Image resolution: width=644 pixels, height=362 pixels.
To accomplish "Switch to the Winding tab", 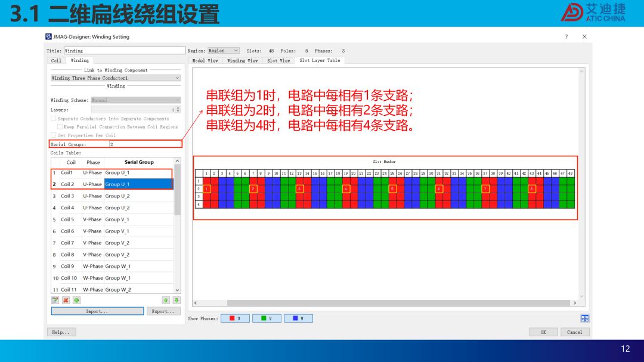I will click(80, 60).
